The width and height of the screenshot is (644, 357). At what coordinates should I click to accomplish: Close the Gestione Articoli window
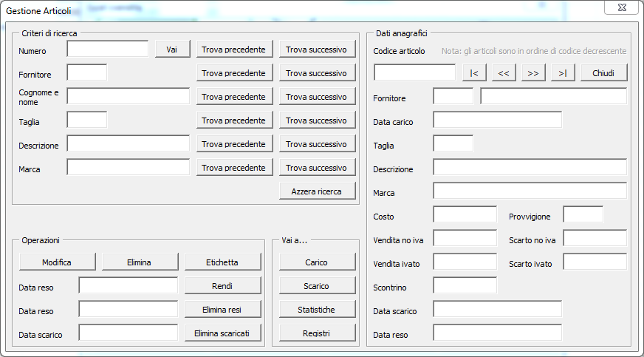point(620,7)
